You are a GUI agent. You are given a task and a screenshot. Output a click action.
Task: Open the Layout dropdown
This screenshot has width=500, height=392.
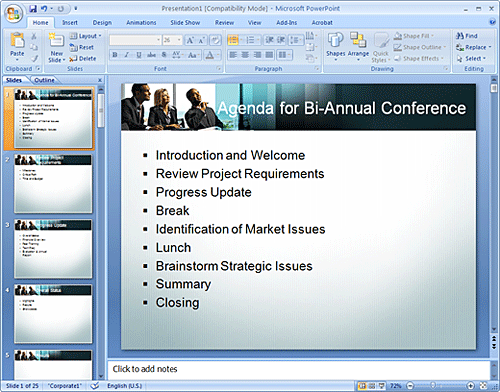85,36
